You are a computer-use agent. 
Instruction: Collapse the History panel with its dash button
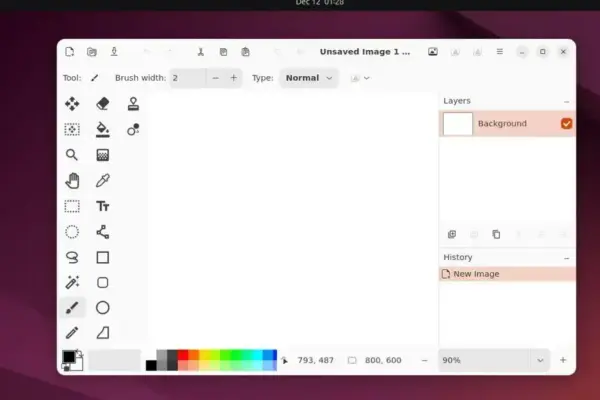click(566, 258)
